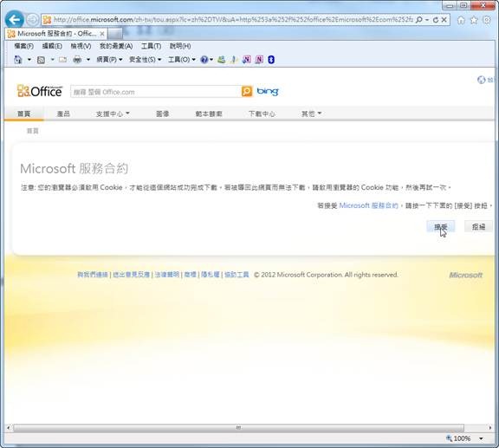The width and height of the screenshot is (499, 448).
Task: Click the RSS feeds icon in command bar
Action: pyautogui.click(x=41, y=60)
